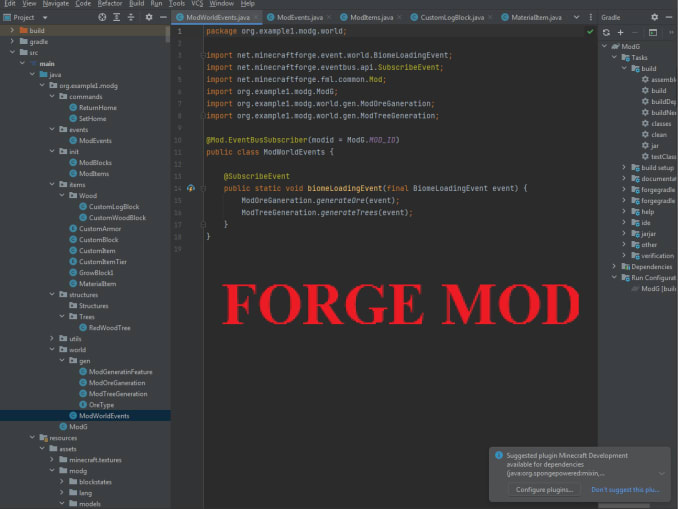Click MOD_ID constant in annotation
Viewport: 680px width, 509px height.
click(382, 140)
